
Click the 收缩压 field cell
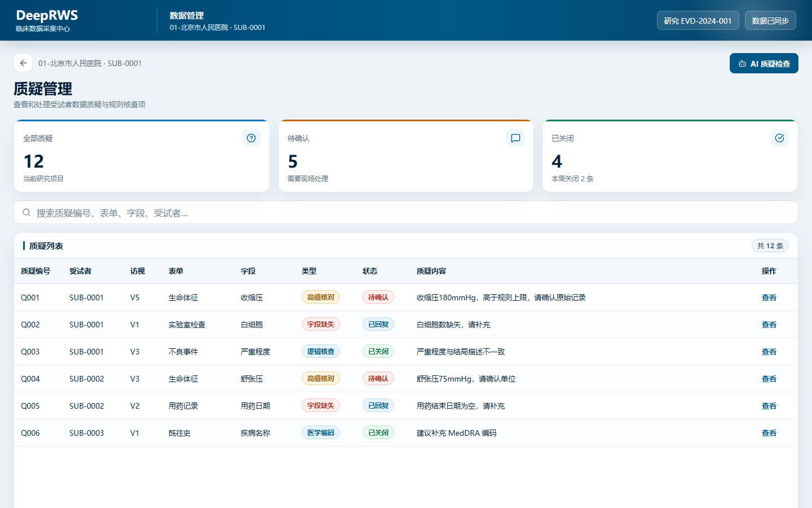tap(252, 297)
